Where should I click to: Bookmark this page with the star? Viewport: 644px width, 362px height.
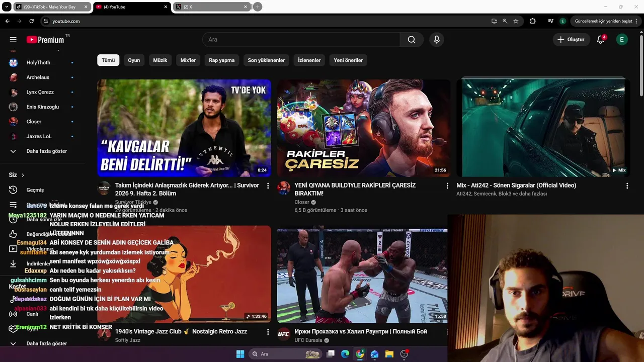point(516,21)
